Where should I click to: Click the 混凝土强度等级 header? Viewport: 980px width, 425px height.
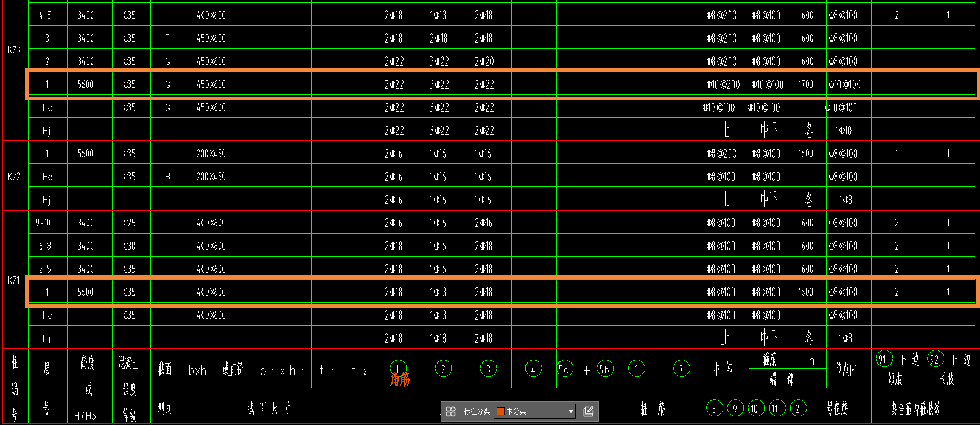[128, 388]
